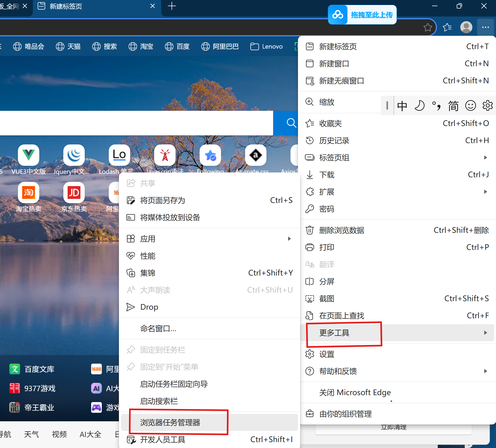Open settings gear in the appearance row
The image size is (496, 448).
[488, 105]
